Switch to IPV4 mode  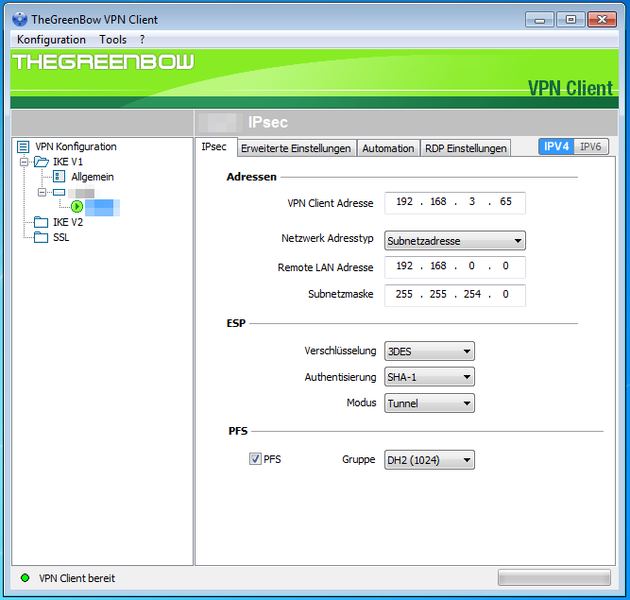(556, 147)
